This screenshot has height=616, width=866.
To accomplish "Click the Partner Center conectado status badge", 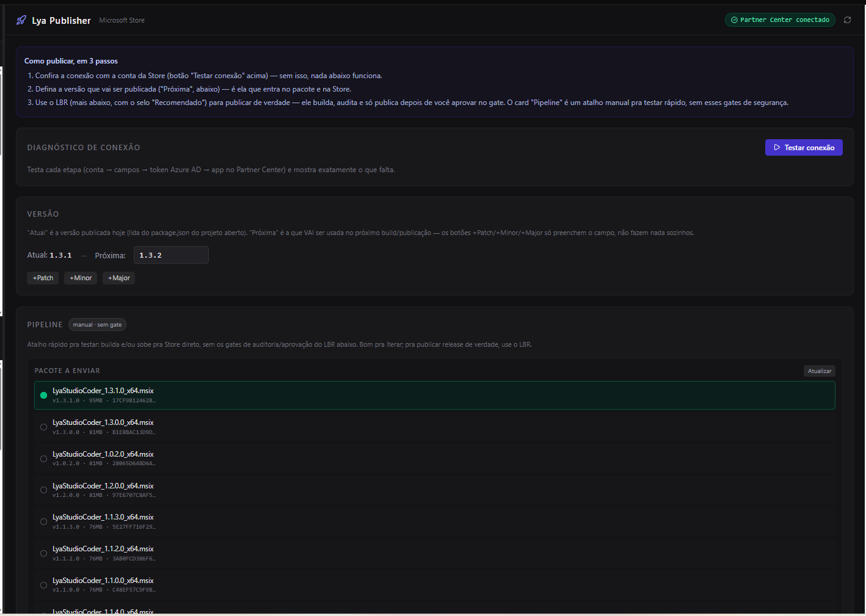I will pos(780,20).
